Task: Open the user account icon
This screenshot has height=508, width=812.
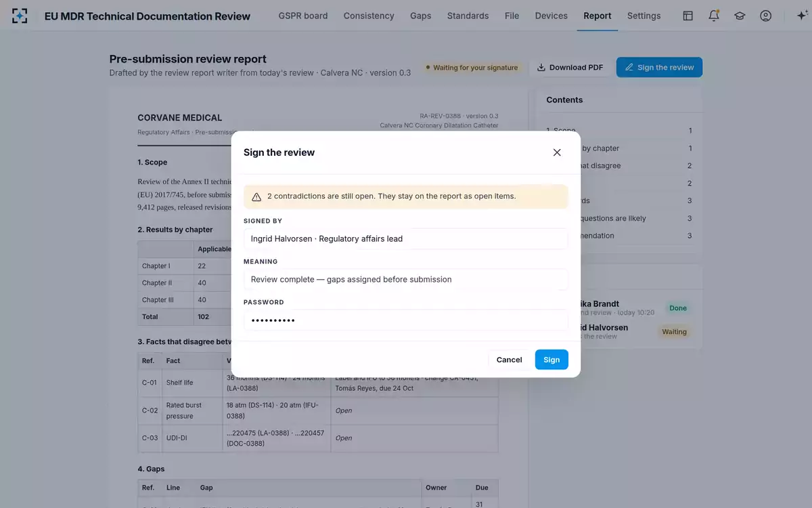Action: tap(765, 16)
